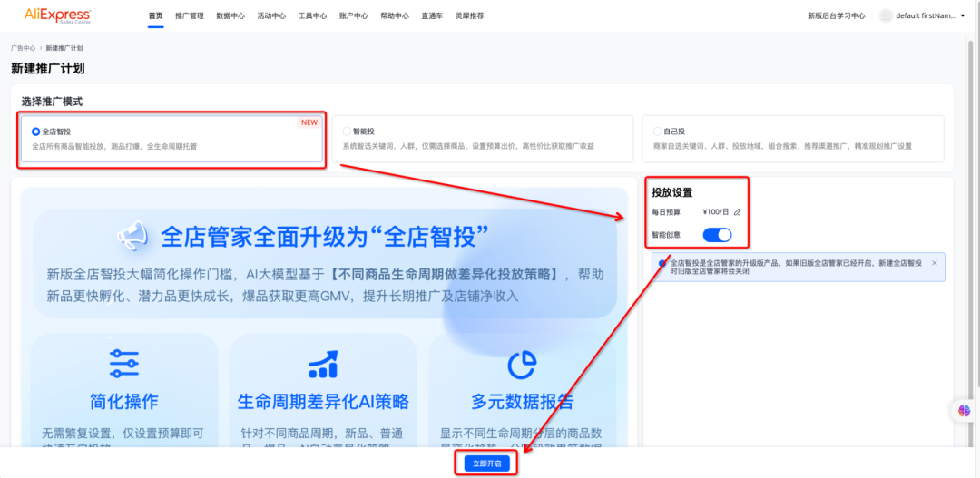
Task: Open the 数据中心 menu
Action: [230, 15]
